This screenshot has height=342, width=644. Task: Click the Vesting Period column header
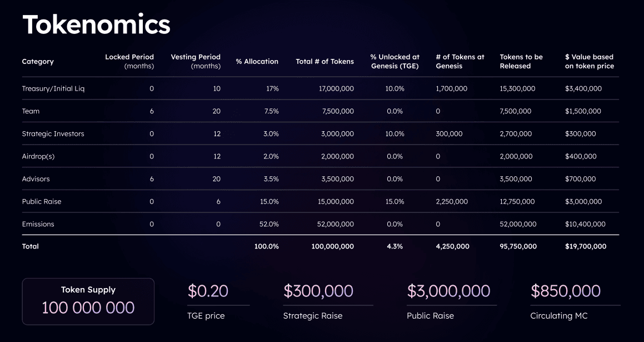(x=196, y=61)
